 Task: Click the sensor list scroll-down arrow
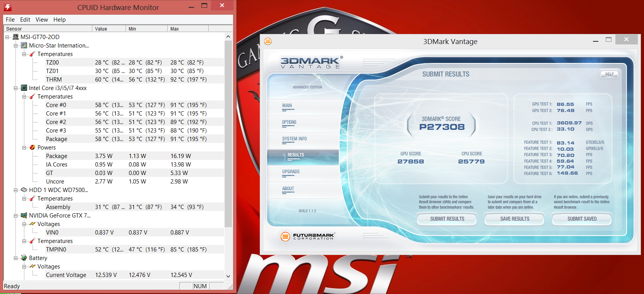(228, 276)
